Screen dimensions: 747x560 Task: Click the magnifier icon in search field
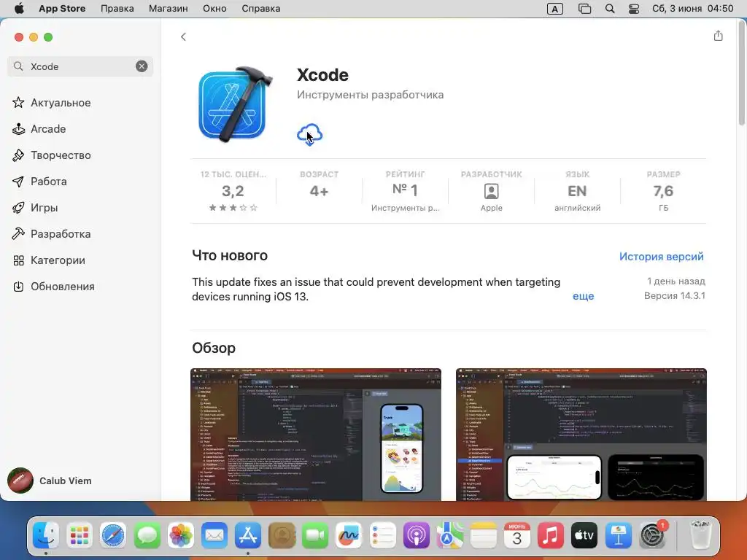(x=18, y=66)
